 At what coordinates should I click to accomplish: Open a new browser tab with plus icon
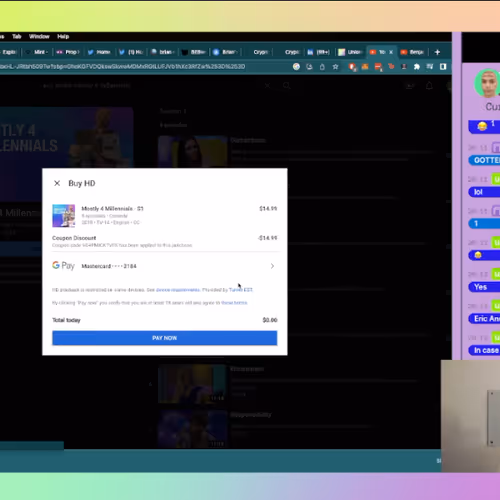437,52
